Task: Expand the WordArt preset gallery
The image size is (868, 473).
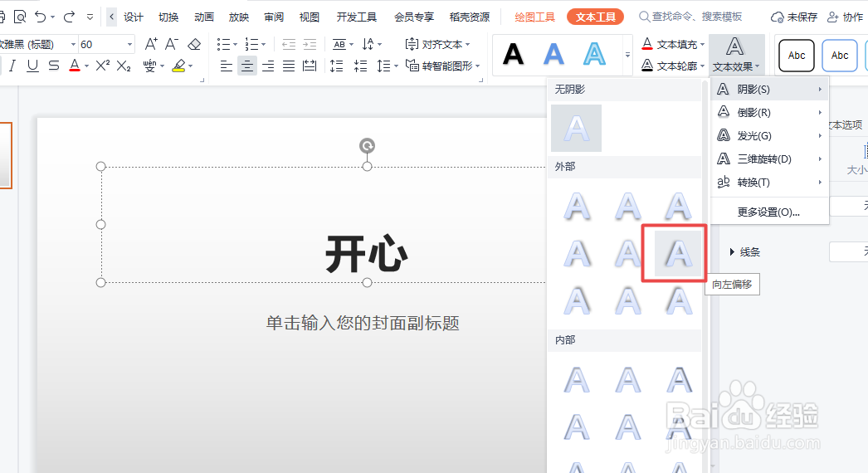Action: coord(627,55)
